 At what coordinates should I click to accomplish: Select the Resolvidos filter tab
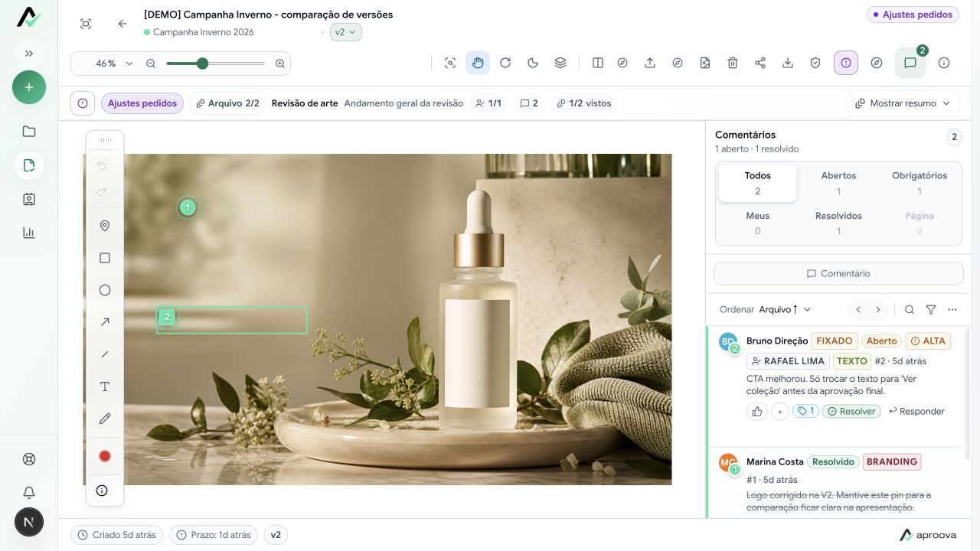pyautogui.click(x=838, y=223)
